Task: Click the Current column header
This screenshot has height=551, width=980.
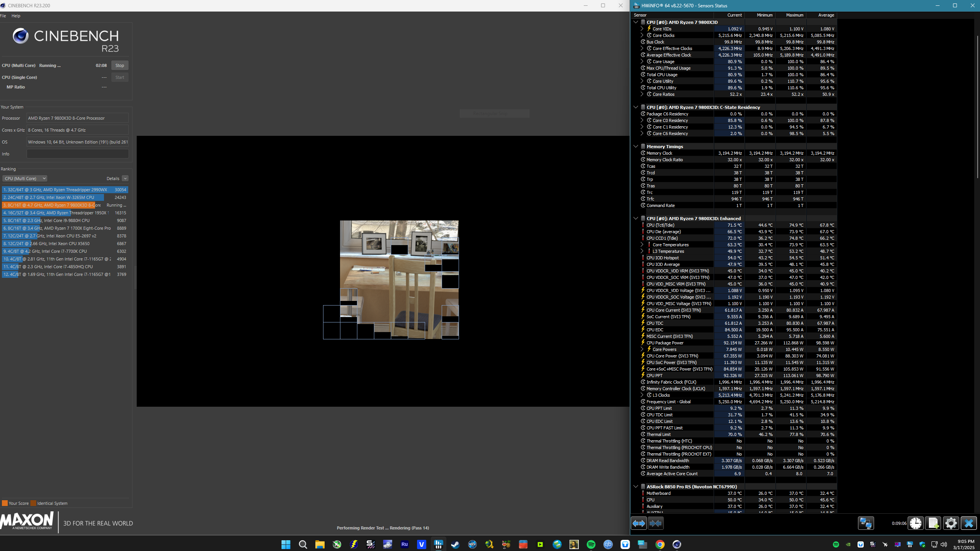Action: 729,15
